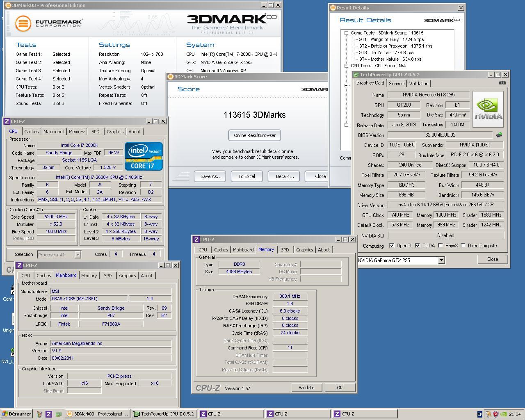Click the Close button in GPU-Z
Image resolution: width=525 pixels, height=420 pixels.
tap(493, 259)
